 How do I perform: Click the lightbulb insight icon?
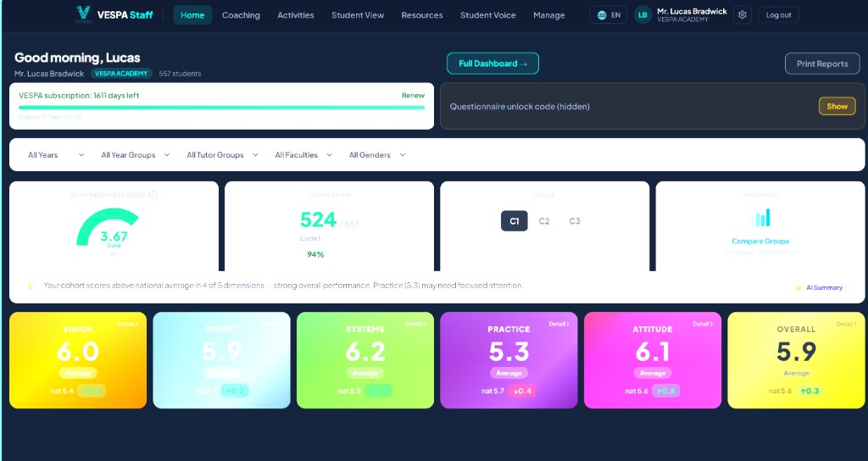[30, 286]
